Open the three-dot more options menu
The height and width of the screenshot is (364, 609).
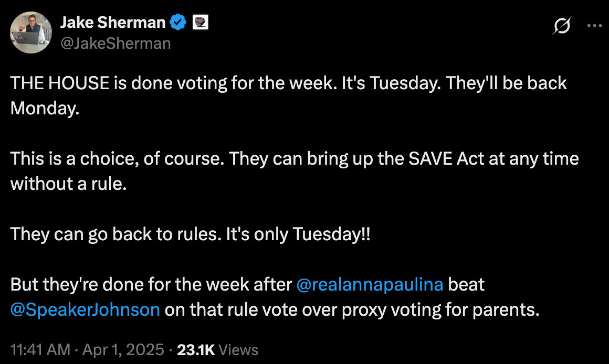(594, 26)
